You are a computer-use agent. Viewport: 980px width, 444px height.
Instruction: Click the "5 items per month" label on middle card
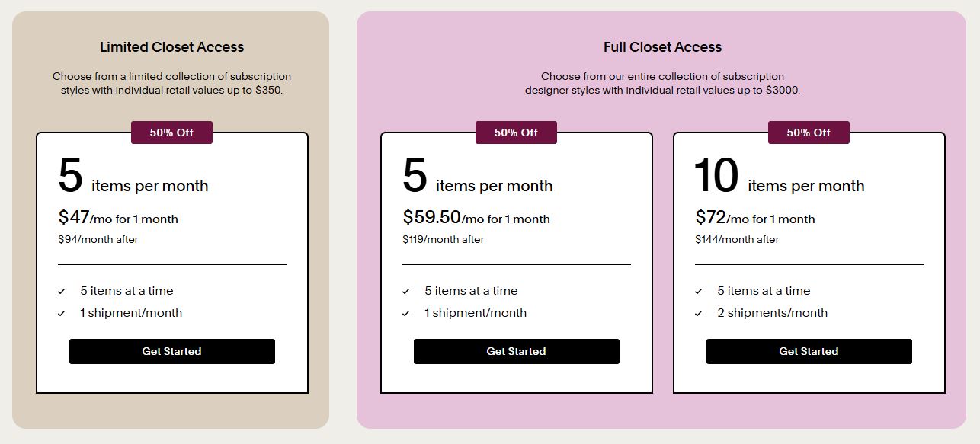pyautogui.click(x=493, y=186)
